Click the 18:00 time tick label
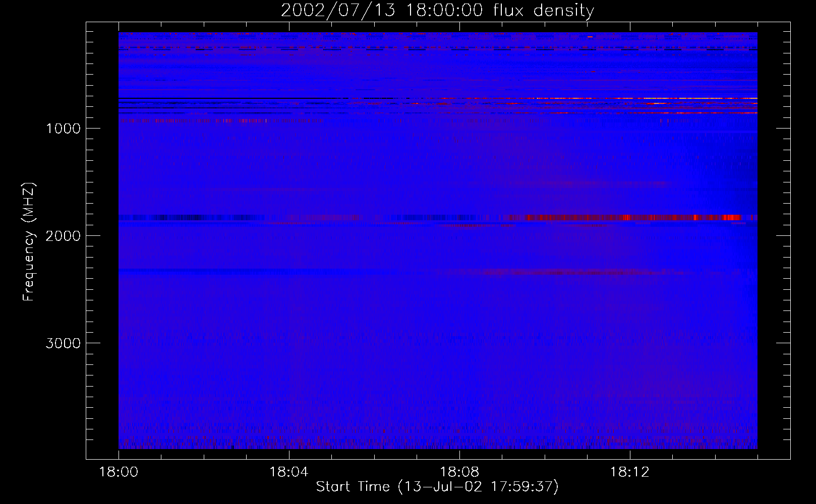The width and height of the screenshot is (816, 504). (x=119, y=472)
